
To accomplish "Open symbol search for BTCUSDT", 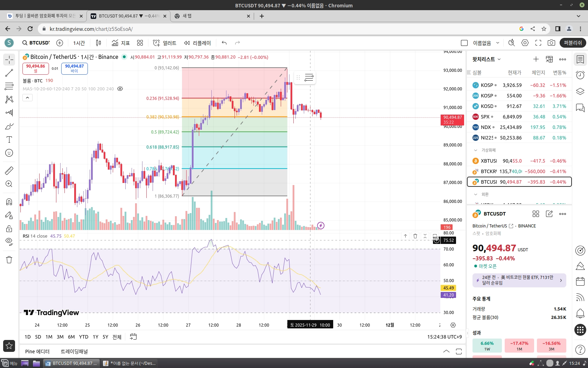I will (36, 43).
